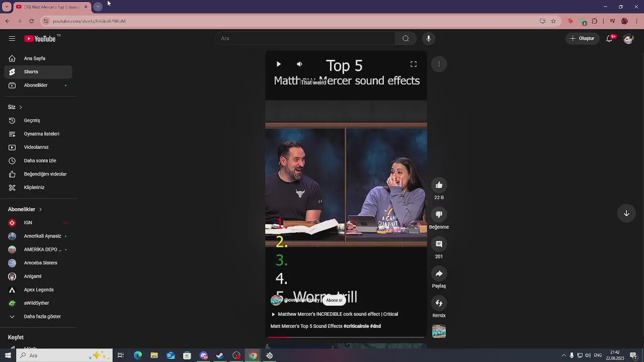Subscribe with the Abone ol button
The height and width of the screenshot is (362, 644).
334,300
